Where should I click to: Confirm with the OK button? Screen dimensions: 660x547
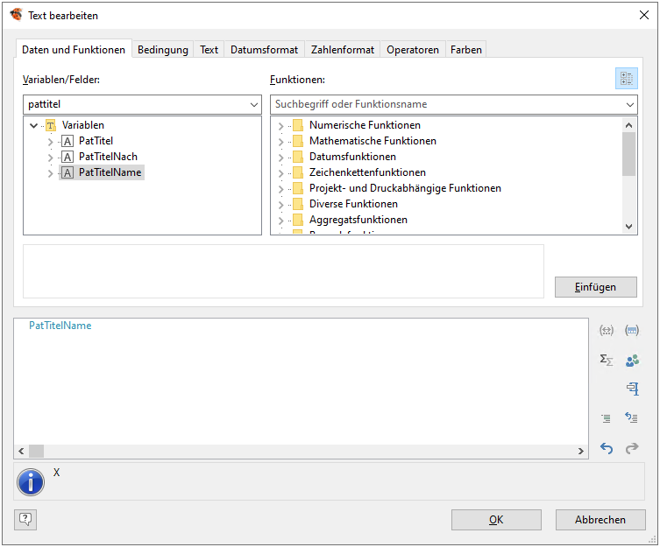point(496,520)
